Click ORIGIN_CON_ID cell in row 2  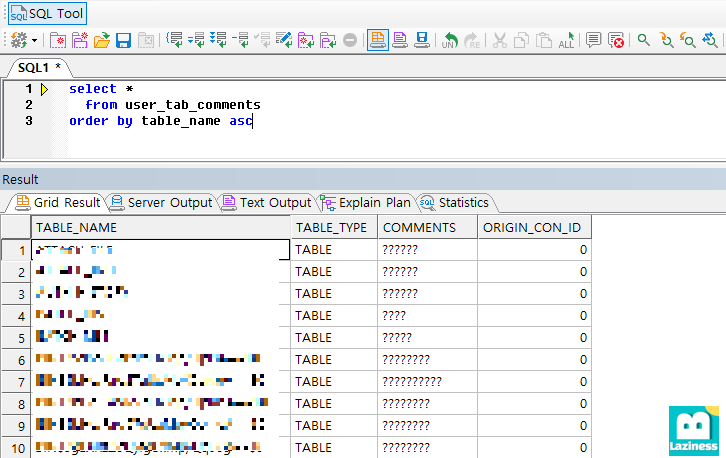coord(534,272)
